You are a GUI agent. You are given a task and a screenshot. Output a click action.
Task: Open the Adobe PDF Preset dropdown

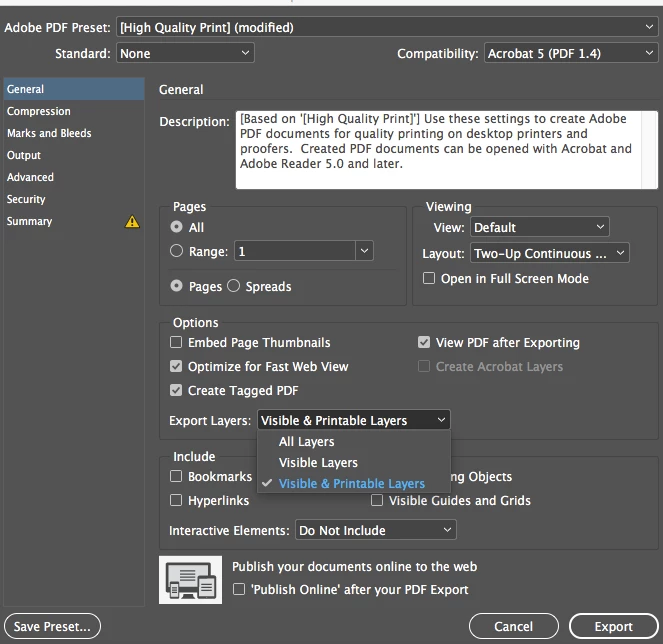point(387,27)
